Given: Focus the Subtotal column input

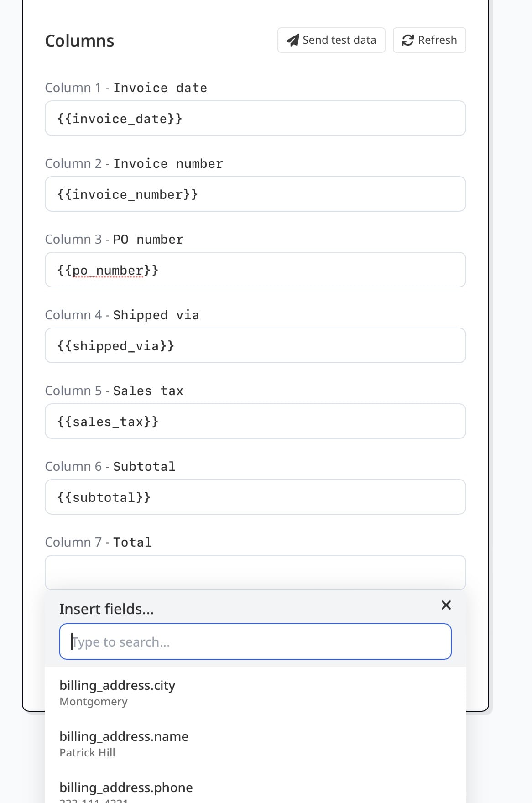Looking at the screenshot, I should tap(255, 497).
